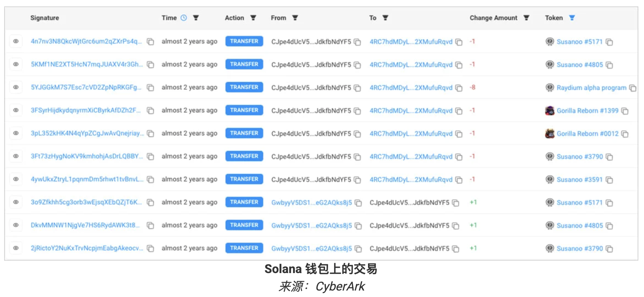Toggle eye icon for transaction 3o9Zfkhh5cg
The image size is (644, 297).
16,202
